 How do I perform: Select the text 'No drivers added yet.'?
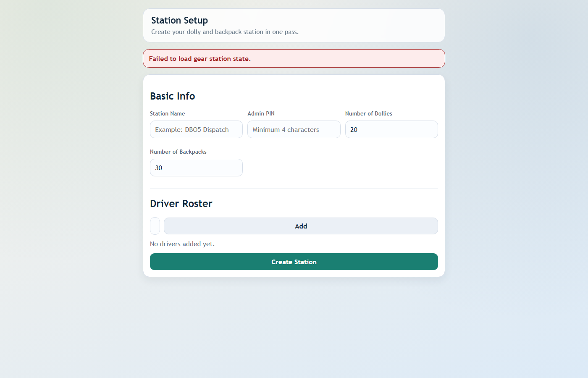[x=182, y=244]
